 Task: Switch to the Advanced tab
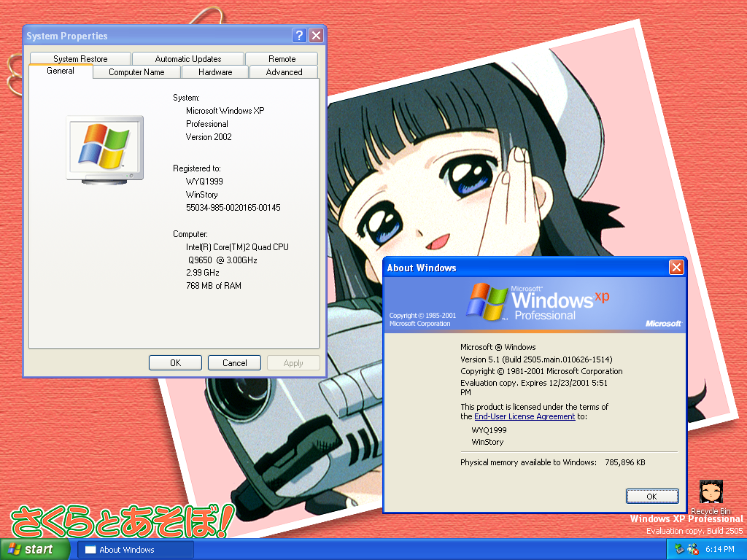284,72
